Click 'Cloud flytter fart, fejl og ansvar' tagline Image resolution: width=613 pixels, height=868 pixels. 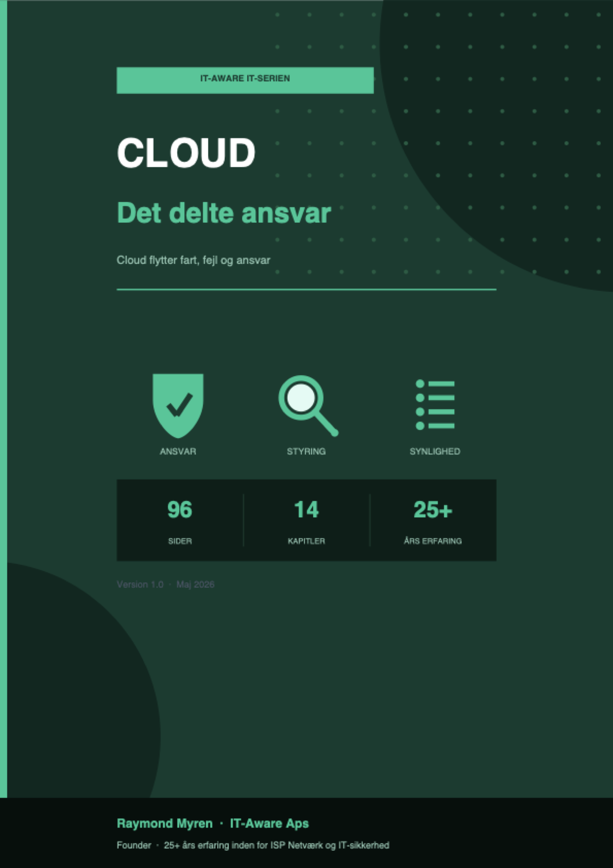coord(194,260)
